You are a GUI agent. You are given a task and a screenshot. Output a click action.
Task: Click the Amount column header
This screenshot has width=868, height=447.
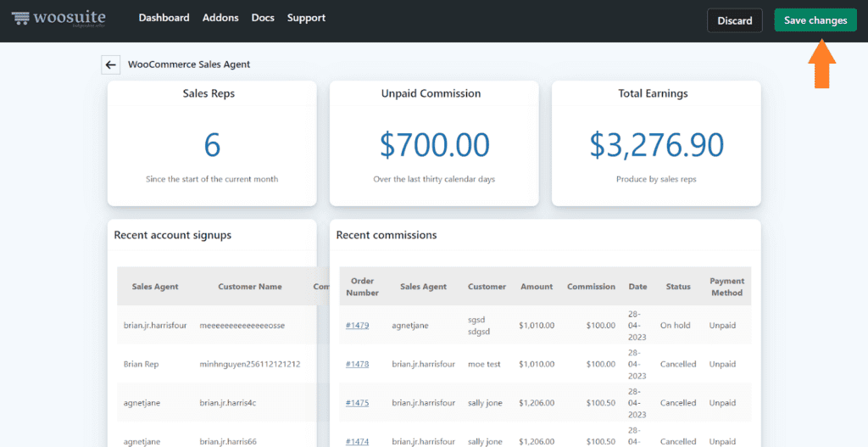click(537, 287)
